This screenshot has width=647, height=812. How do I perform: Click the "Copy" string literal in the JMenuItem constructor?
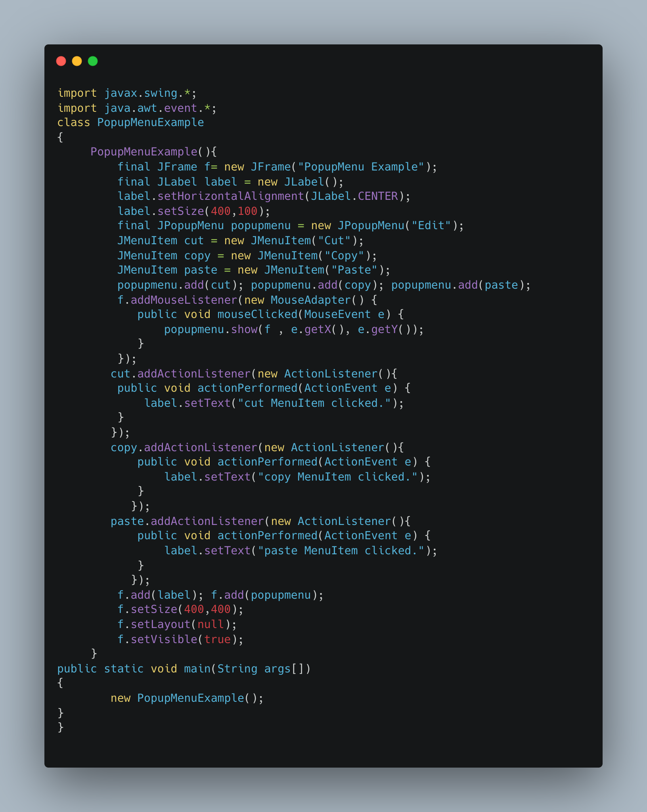coord(344,256)
